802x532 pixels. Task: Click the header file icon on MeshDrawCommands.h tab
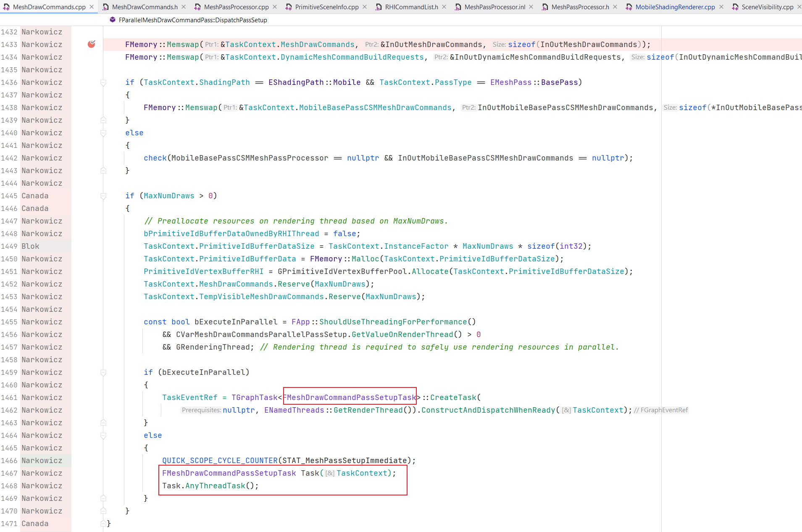click(106, 7)
